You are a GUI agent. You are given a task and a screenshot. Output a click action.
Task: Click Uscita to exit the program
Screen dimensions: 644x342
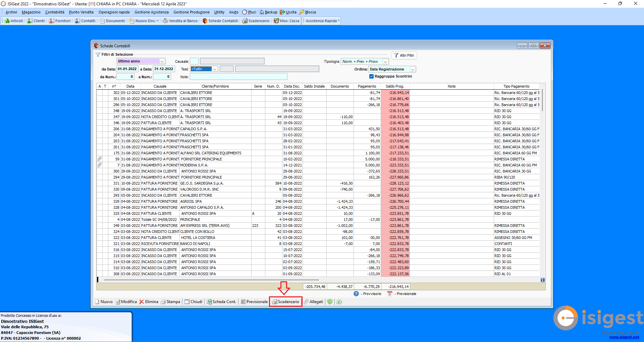(288, 12)
